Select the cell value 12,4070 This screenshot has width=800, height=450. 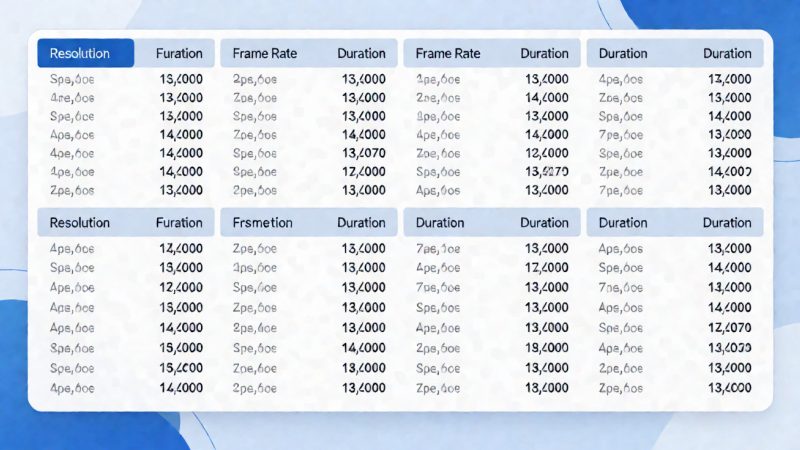pyautogui.click(x=730, y=328)
